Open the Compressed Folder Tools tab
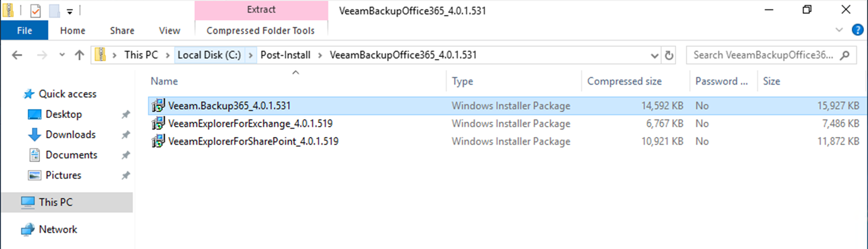Viewport: 868px width, 249px height. tap(261, 30)
